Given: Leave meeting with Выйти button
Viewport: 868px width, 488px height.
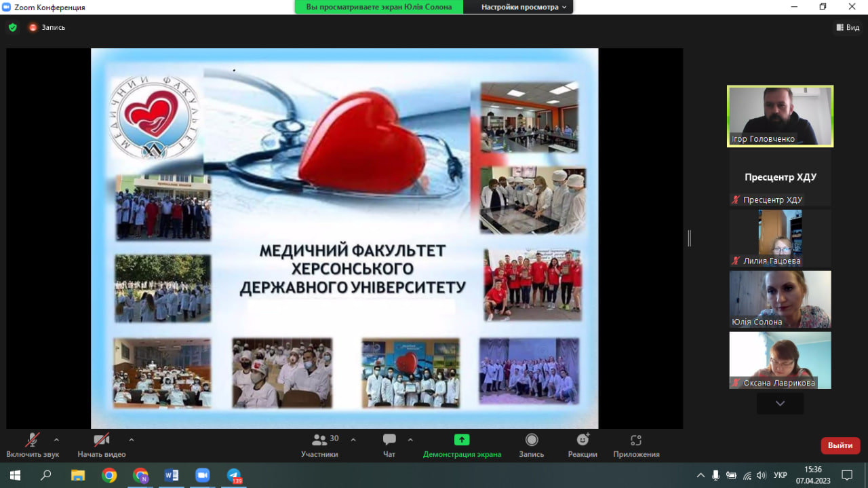Looking at the screenshot, I should (840, 445).
